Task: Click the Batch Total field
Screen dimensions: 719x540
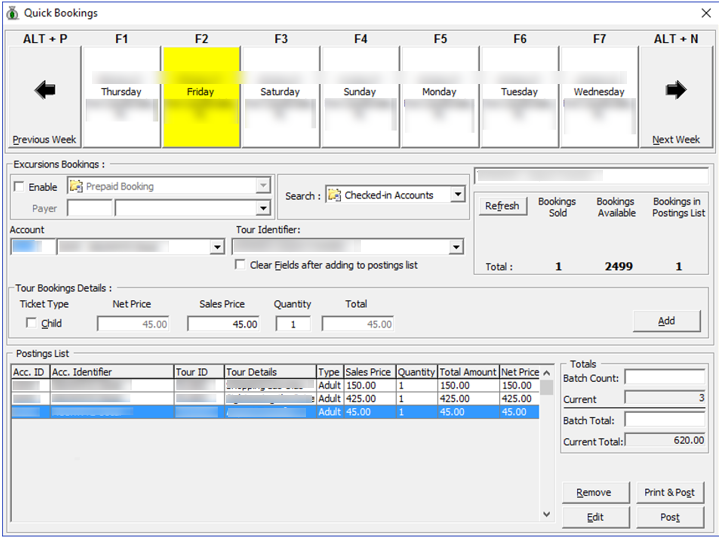Action: 665,420
